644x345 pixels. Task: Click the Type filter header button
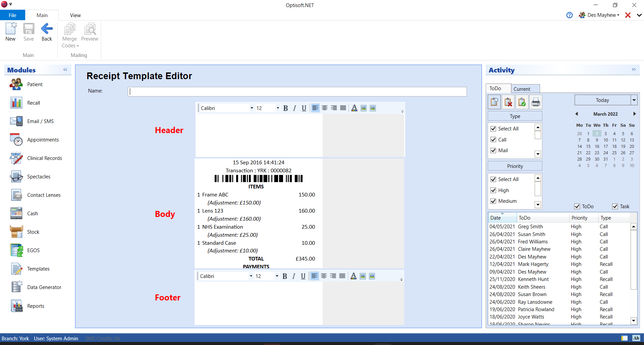515,116
